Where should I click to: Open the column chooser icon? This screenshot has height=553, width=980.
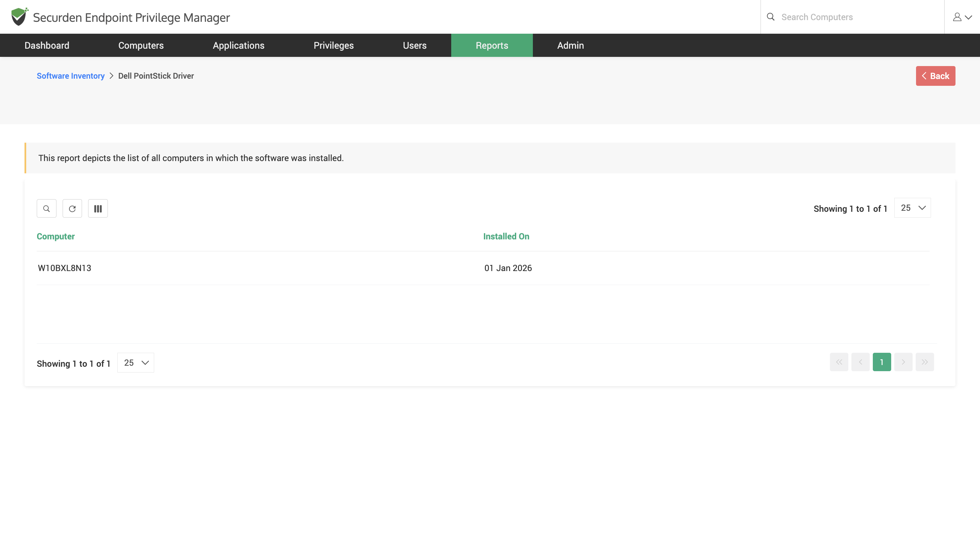(98, 208)
